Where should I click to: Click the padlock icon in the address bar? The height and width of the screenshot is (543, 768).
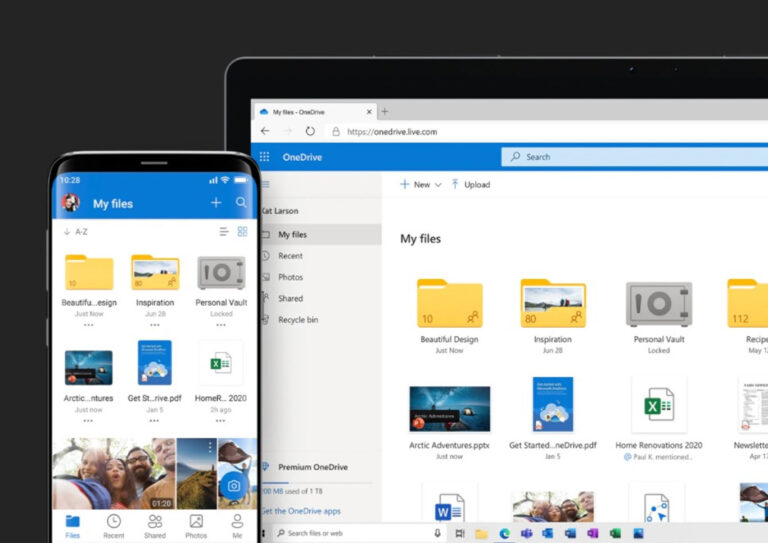click(336, 131)
